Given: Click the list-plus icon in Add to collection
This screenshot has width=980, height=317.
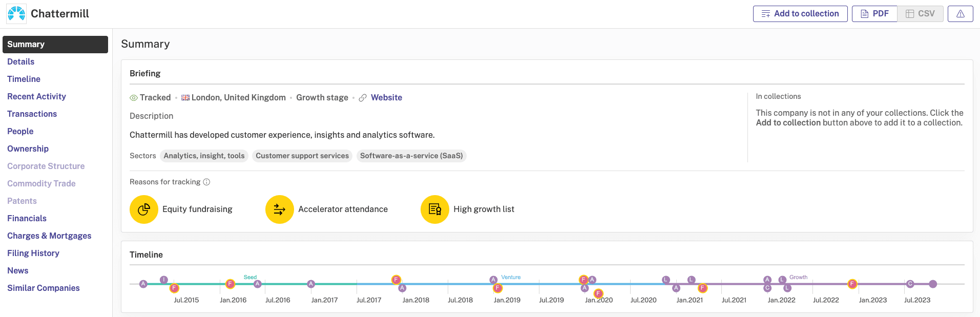Looking at the screenshot, I should pyautogui.click(x=766, y=14).
